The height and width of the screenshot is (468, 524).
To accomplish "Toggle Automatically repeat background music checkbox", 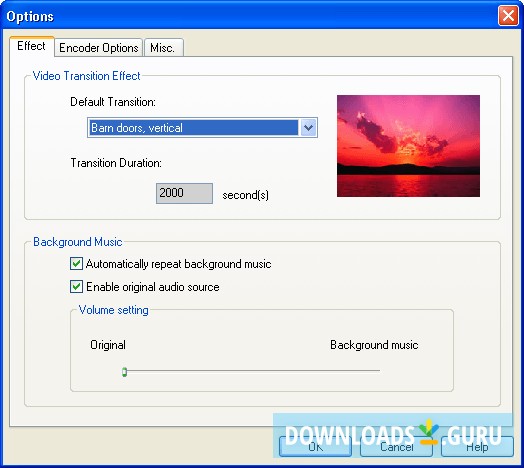I will point(76,264).
